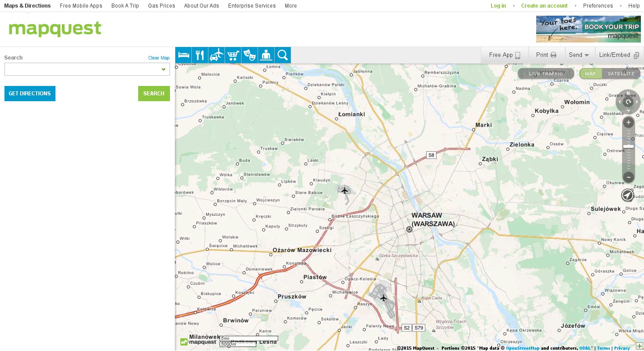
Task: Zoom in with the plus button
Action: click(628, 123)
